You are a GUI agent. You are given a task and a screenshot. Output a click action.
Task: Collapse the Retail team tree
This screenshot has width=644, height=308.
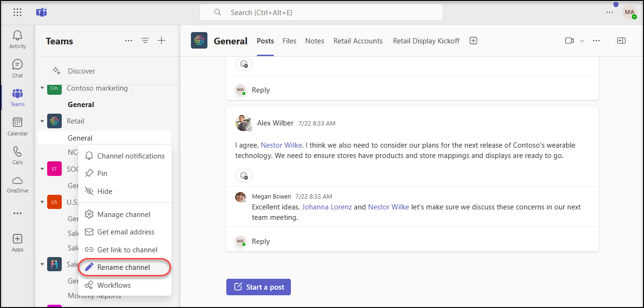(42, 121)
